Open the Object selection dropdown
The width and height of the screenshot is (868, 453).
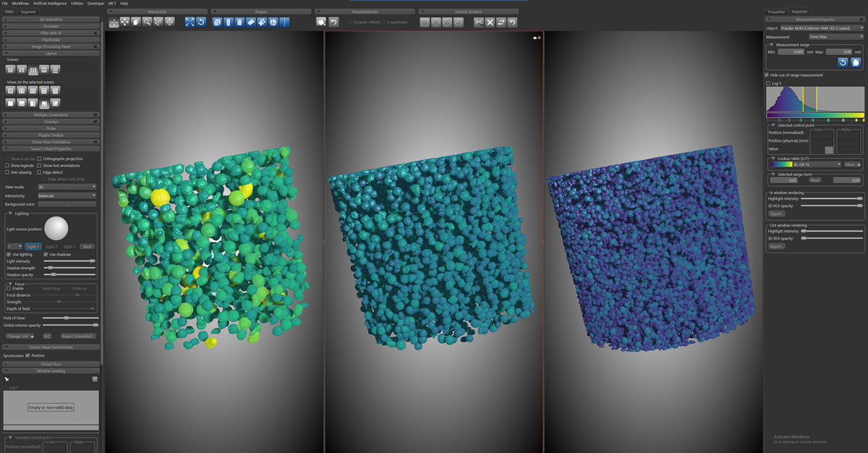coord(822,28)
